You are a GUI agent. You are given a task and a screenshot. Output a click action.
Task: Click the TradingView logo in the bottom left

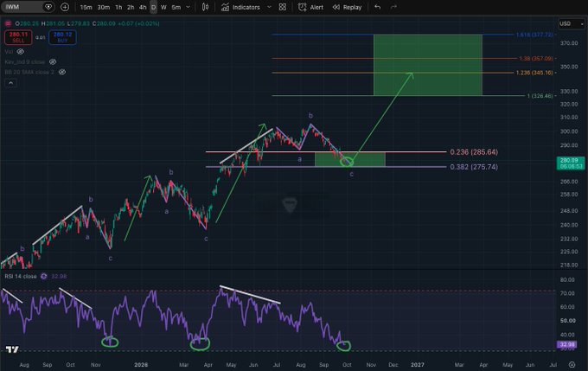pyautogui.click(x=12, y=349)
